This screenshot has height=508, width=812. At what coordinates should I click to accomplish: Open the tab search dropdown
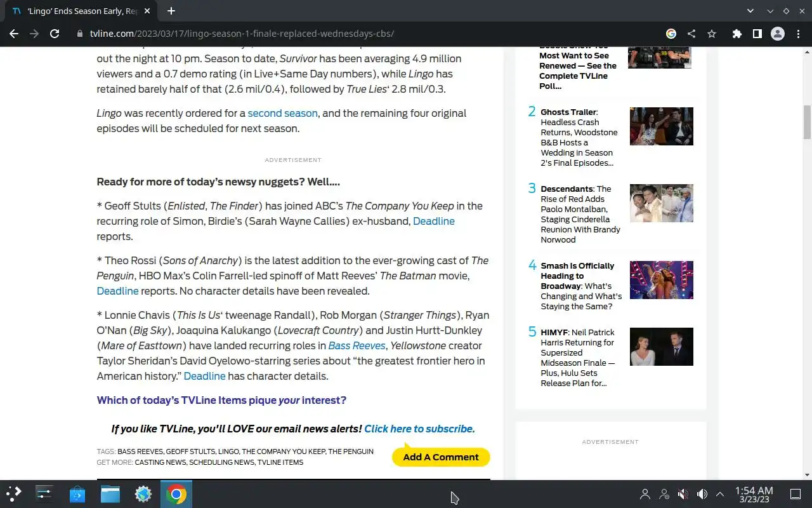[750, 11]
